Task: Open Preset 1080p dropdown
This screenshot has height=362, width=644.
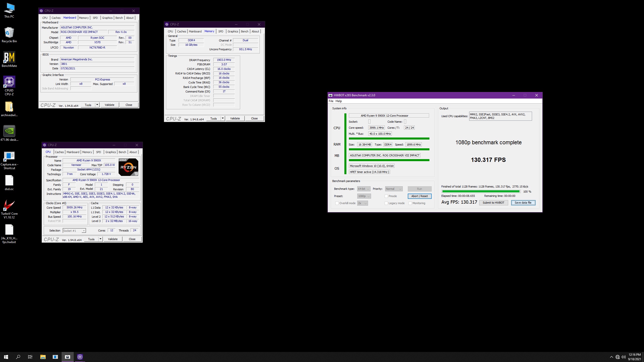Action: (364, 196)
